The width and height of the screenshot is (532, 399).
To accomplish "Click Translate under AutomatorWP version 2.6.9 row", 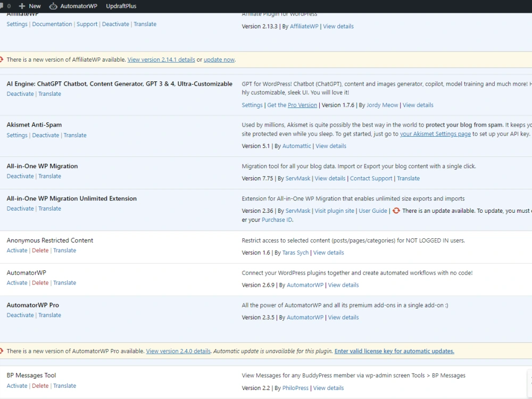I will tap(64, 282).
